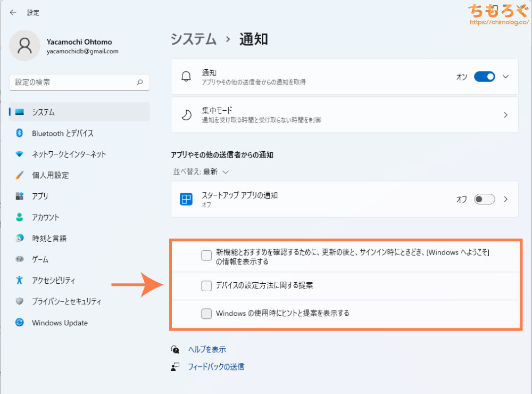
Task: Click the back arrow icon
Action: click(x=13, y=13)
